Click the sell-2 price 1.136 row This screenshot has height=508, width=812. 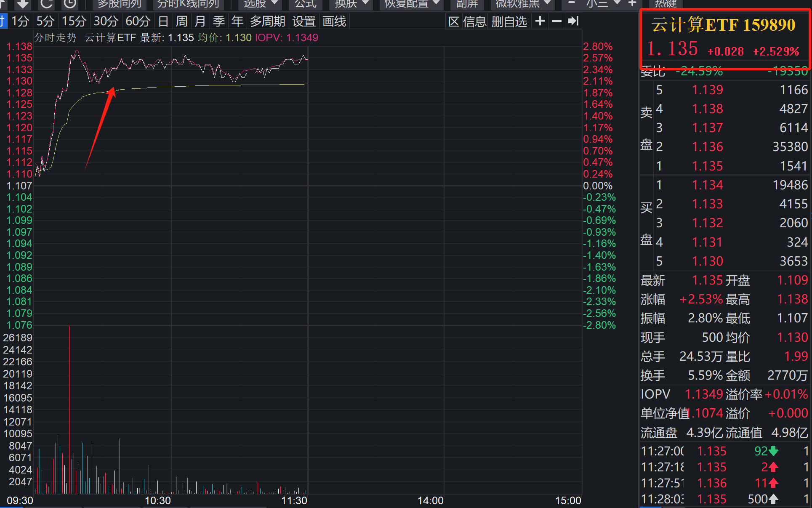coord(707,146)
